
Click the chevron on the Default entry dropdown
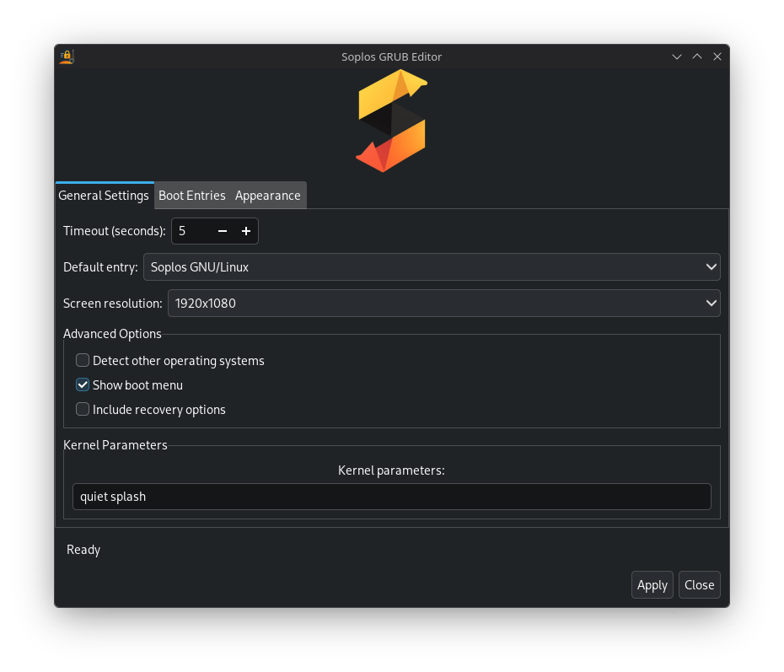(x=711, y=266)
